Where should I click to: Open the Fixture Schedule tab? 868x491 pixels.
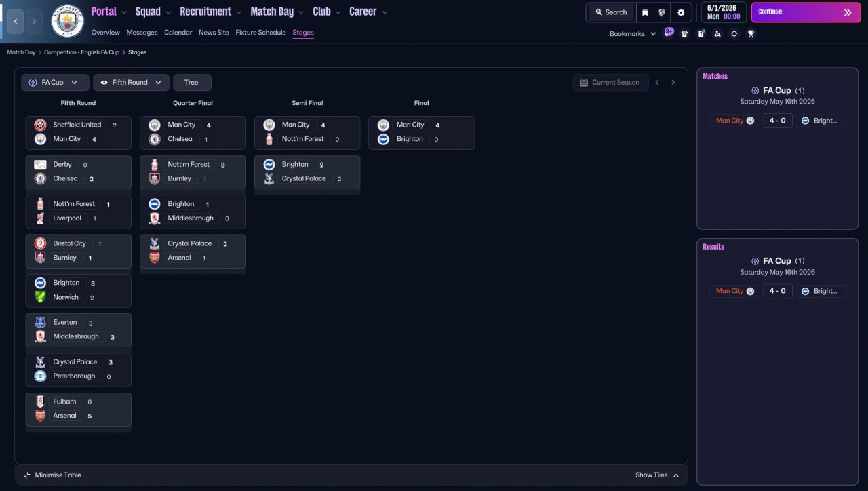260,33
